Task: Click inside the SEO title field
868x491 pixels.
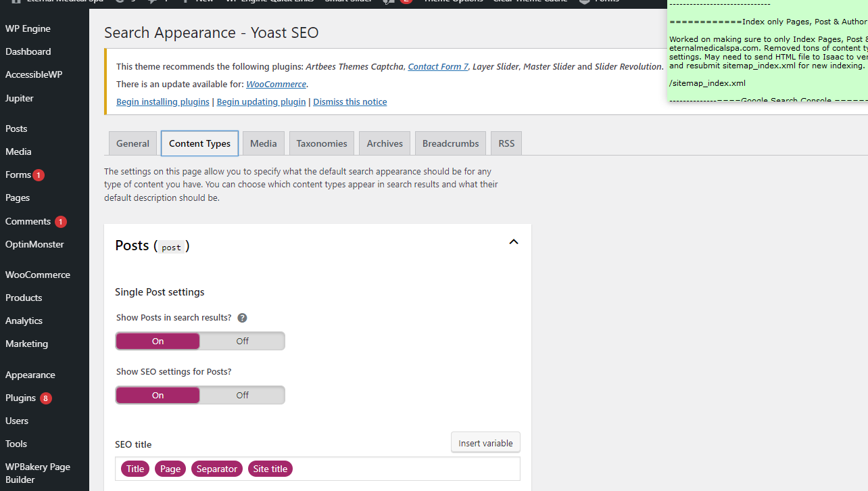Action: tap(406, 469)
